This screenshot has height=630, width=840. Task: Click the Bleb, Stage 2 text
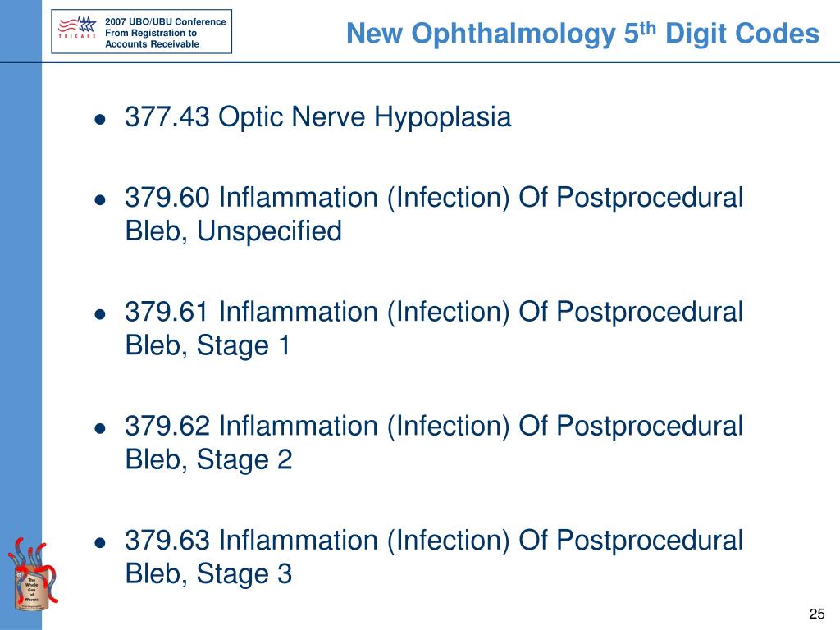click(208, 459)
